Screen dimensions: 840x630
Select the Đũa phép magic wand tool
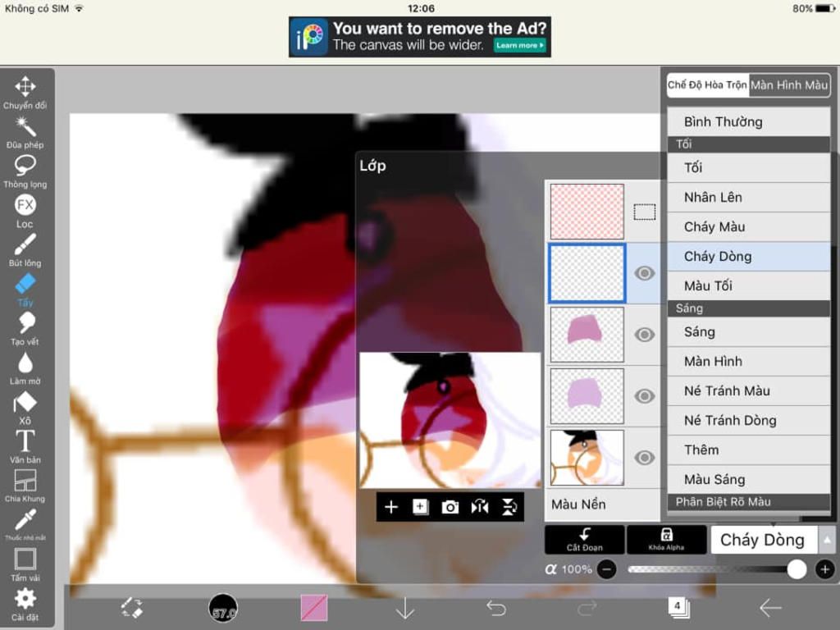pos(25,132)
